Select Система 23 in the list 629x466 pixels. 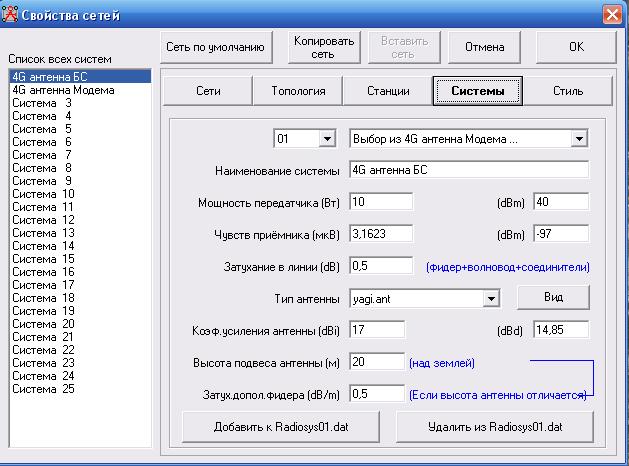click(80, 363)
